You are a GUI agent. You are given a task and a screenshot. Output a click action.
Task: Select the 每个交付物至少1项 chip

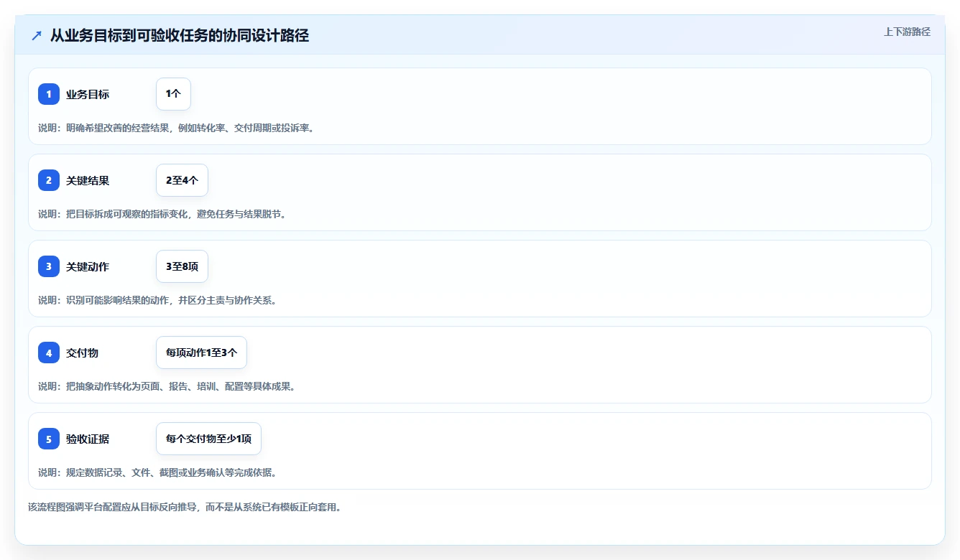click(208, 439)
